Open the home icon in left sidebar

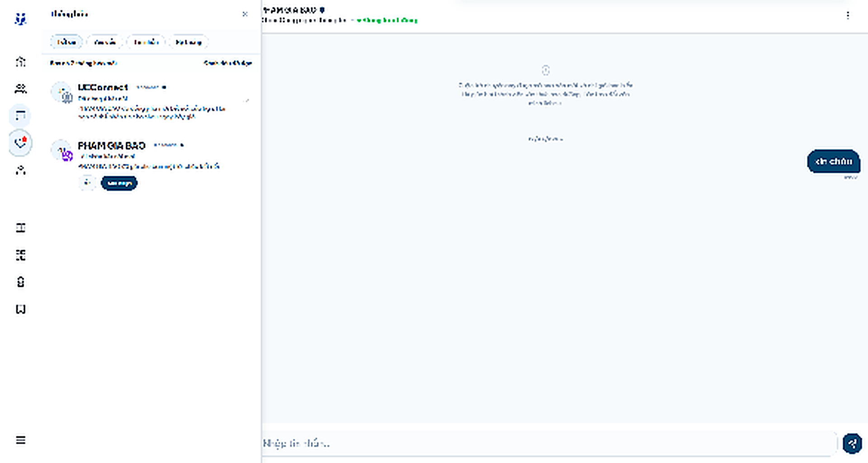click(20, 61)
